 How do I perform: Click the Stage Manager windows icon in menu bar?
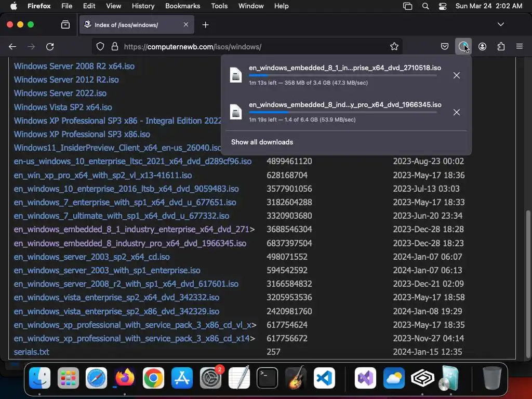(407, 6)
